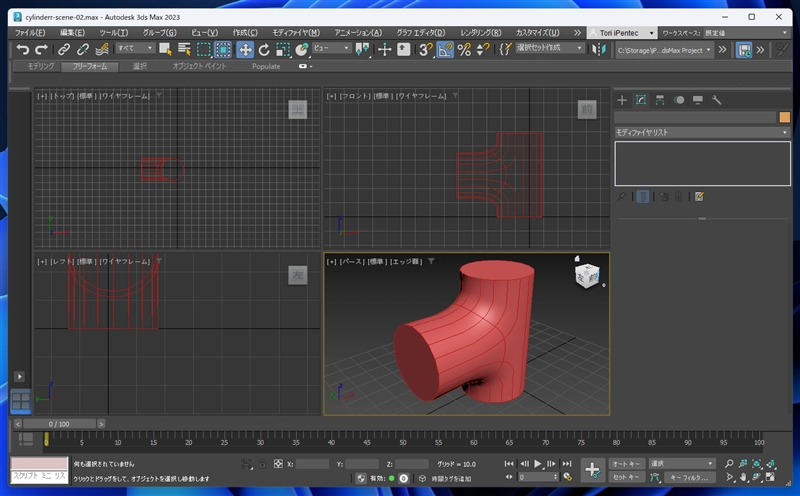Activate the Select and Rotate tool

264,49
